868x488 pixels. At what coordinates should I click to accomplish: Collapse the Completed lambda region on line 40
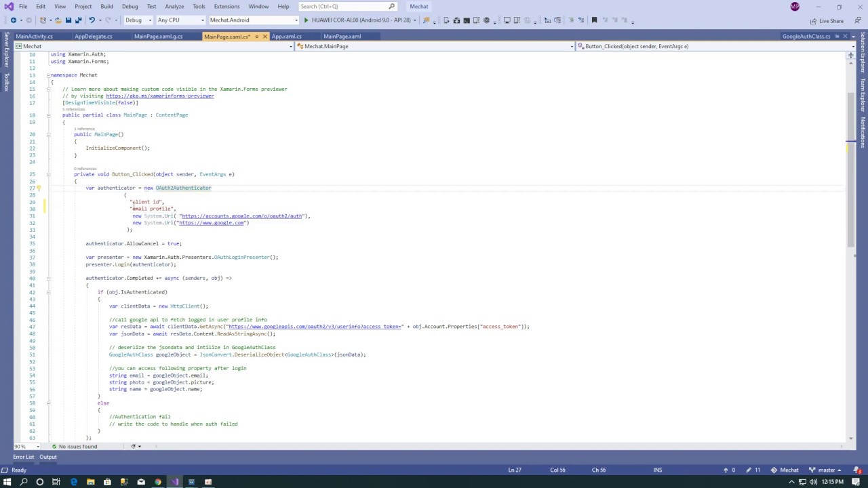pyautogui.click(x=48, y=279)
